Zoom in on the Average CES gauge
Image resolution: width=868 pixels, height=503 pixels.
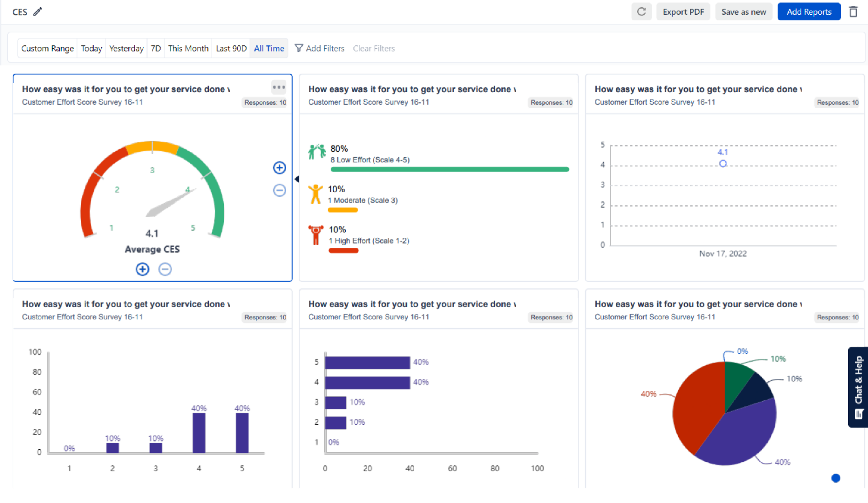pos(142,269)
